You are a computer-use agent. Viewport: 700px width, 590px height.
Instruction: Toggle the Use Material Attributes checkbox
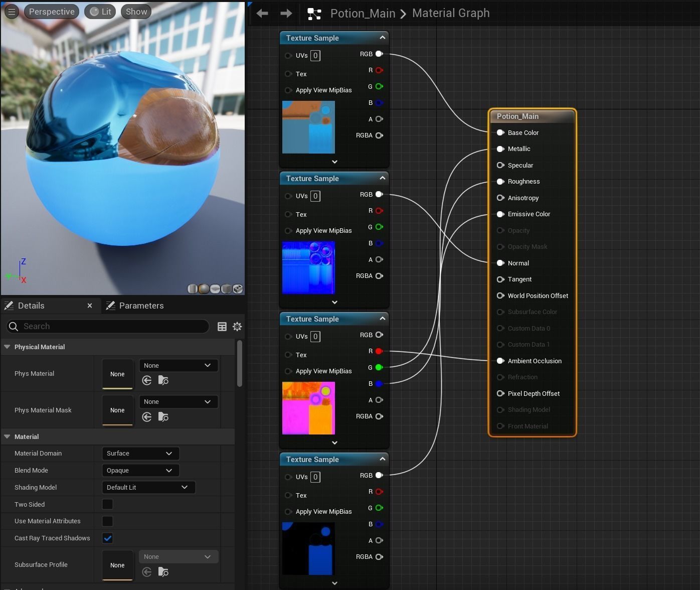tap(107, 521)
